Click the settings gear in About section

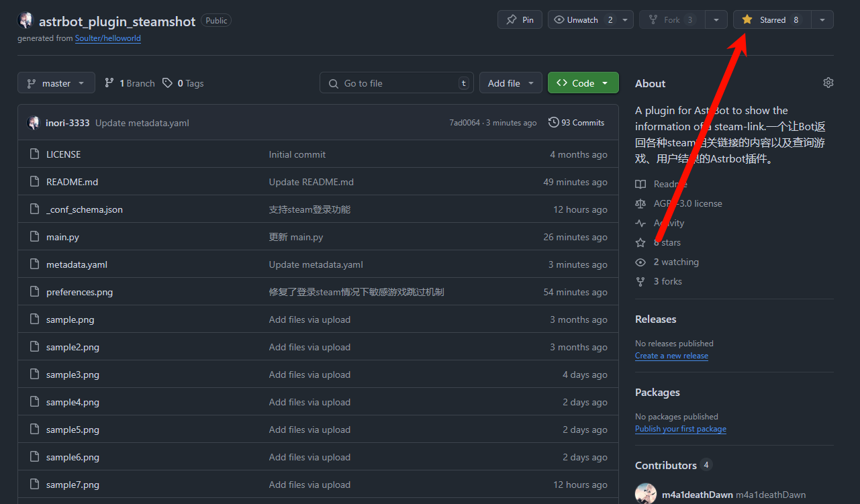coord(828,83)
